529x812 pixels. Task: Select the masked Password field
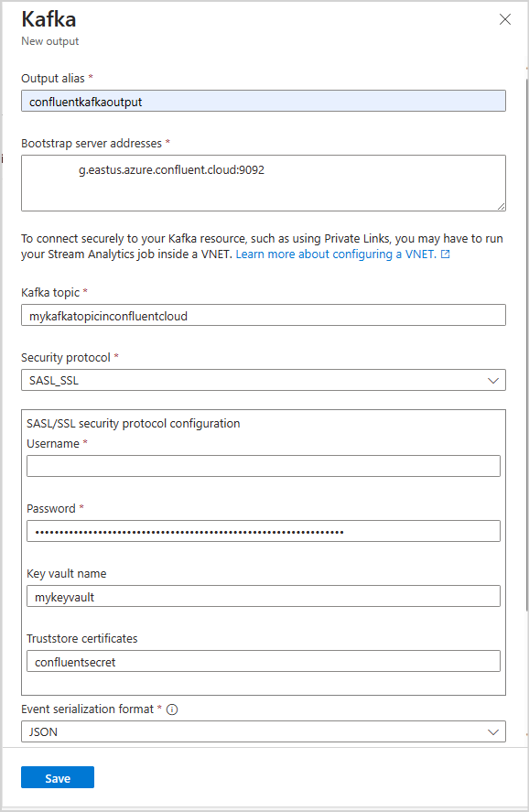coord(263,530)
